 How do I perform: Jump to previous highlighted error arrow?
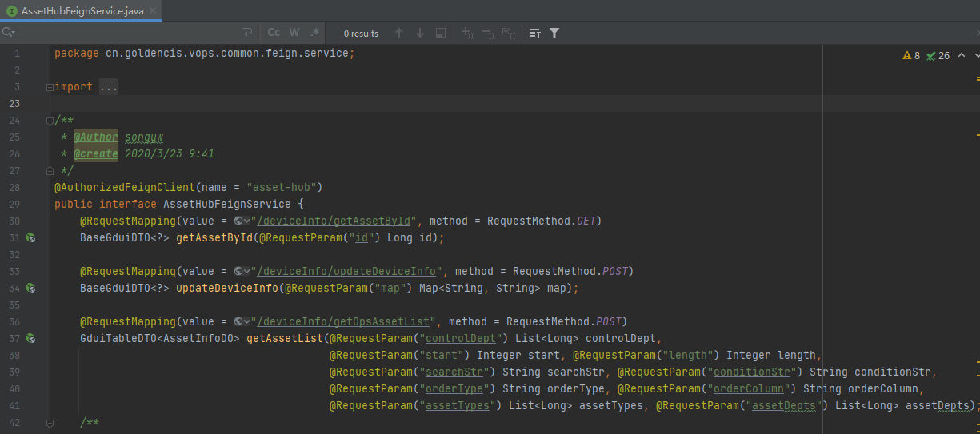[x=961, y=55]
